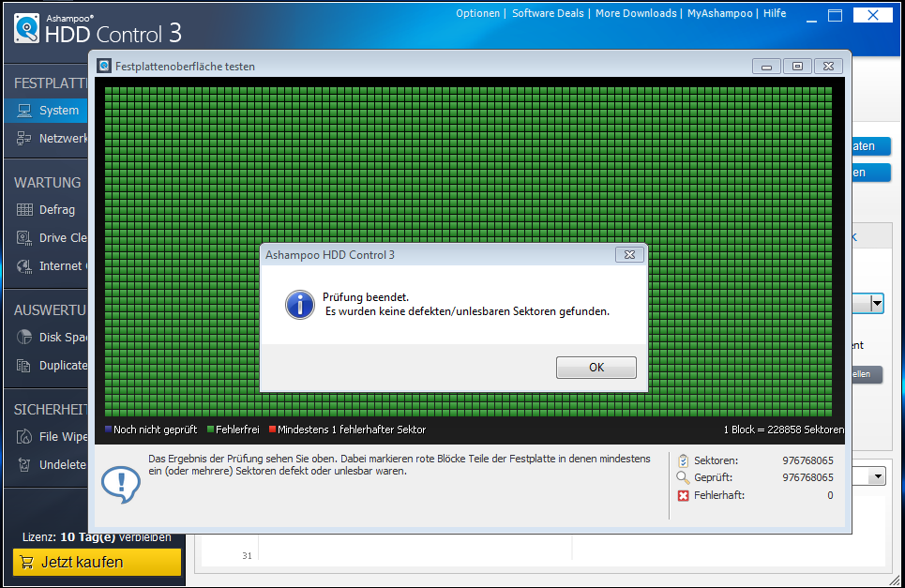This screenshot has height=588, width=905.
Task: Click the Internet Cleaner icon
Action: pyautogui.click(x=24, y=266)
